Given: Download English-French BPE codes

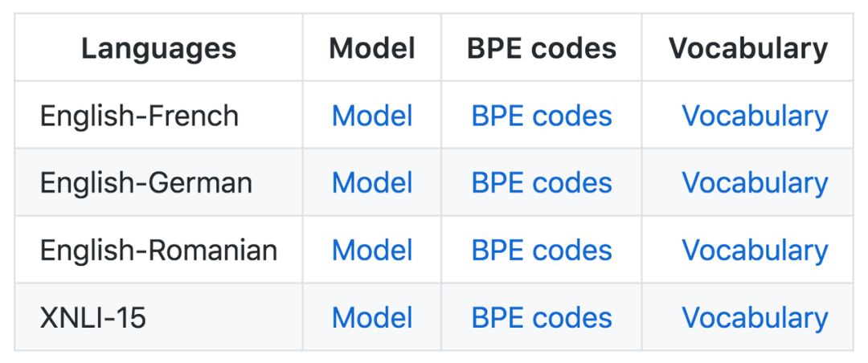Looking at the screenshot, I should (x=542, y=116).
